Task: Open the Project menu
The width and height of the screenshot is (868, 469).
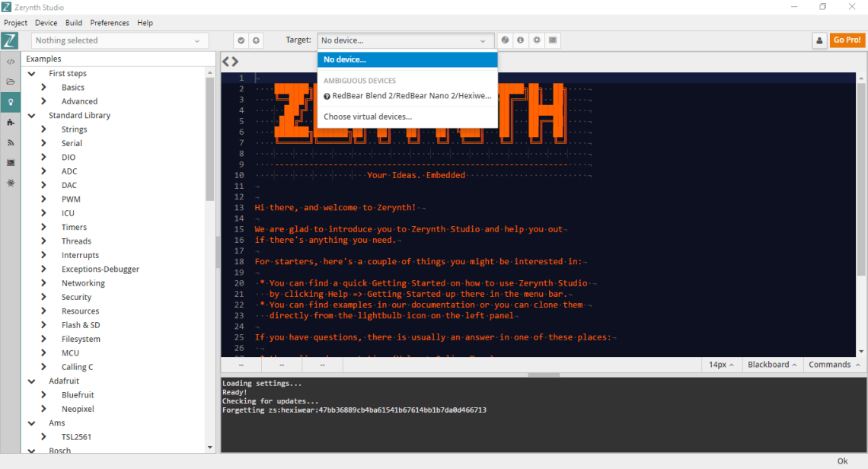Action: [15, 23]
